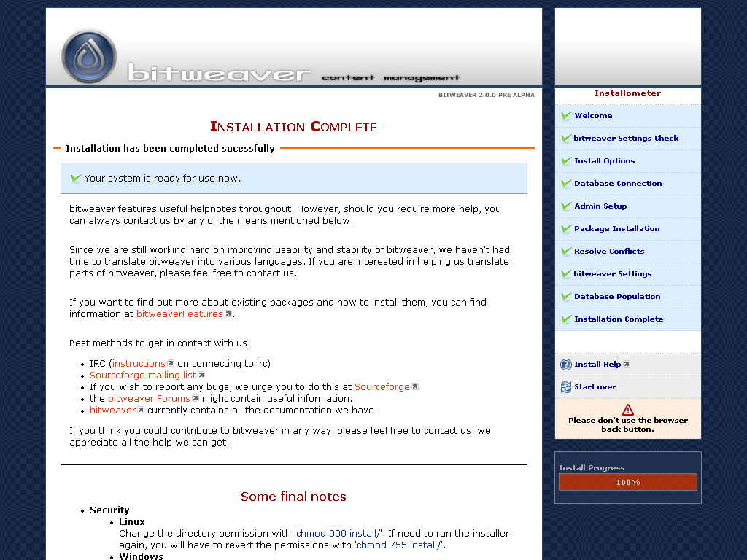747x560 pixels.
Task: Click the red warning triangle icon
Action: (628, 410)
